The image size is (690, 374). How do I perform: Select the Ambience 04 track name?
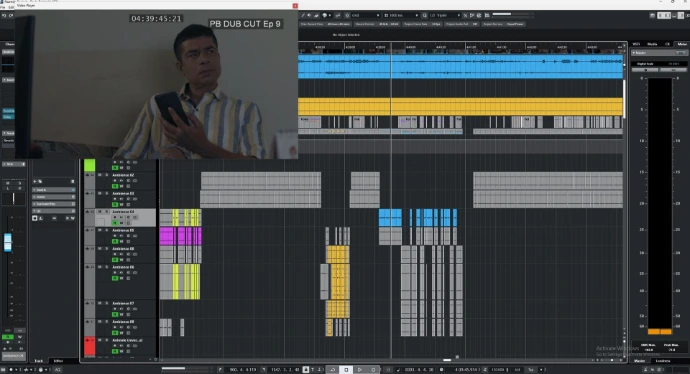coord(123,212)
